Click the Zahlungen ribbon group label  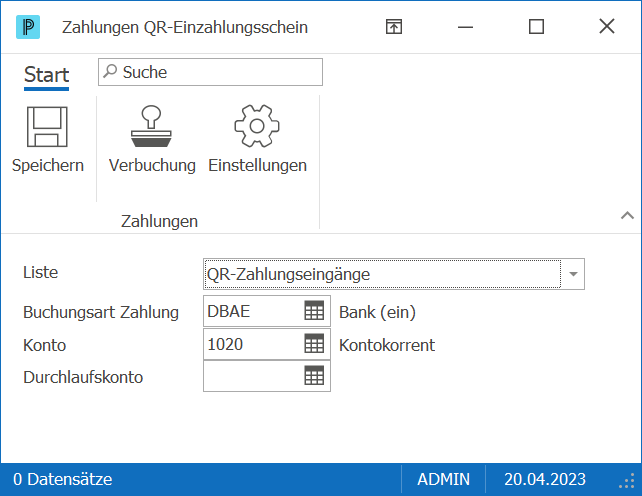tap(159, 221)
